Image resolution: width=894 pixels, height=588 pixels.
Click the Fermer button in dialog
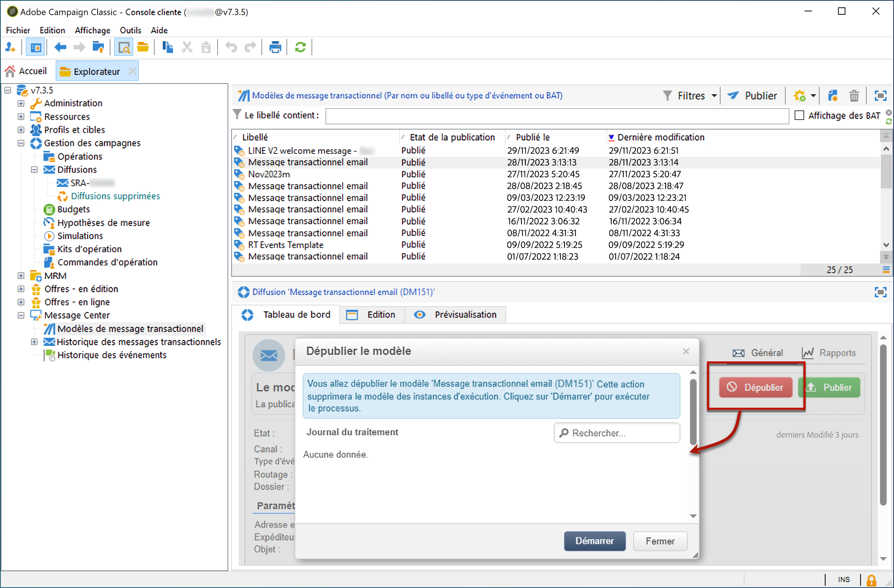click(x=660, y=541)
